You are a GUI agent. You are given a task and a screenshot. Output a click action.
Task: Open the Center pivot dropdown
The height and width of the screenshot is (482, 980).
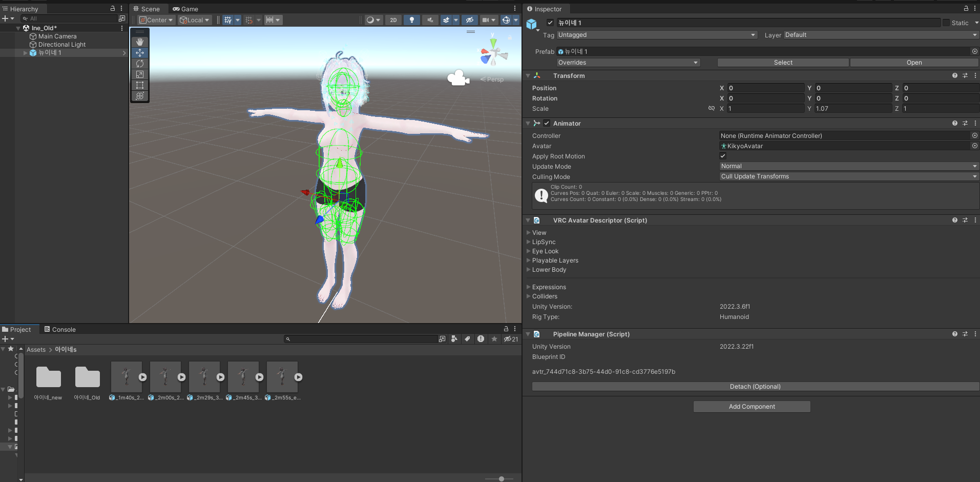[156, 20]
